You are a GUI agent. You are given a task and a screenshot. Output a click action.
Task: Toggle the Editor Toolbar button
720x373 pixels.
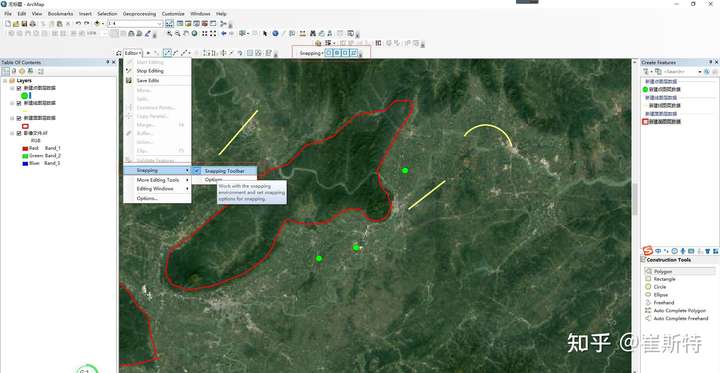(169, 23)
